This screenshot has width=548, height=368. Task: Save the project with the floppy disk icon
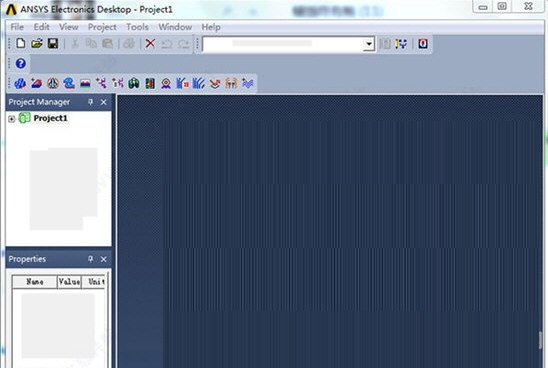tap(53, 44)
